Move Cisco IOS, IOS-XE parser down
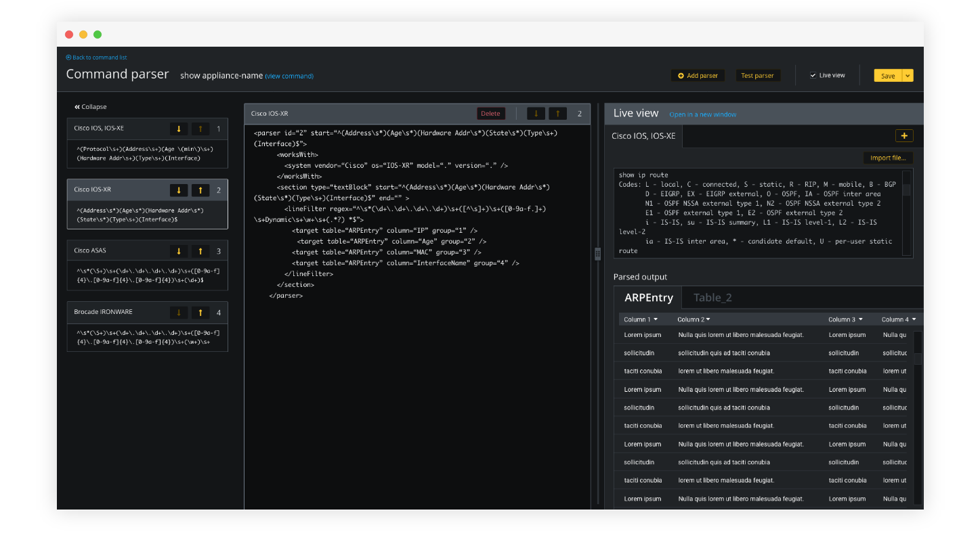This screenshot has height=540, width=980. tap(179, 129)
